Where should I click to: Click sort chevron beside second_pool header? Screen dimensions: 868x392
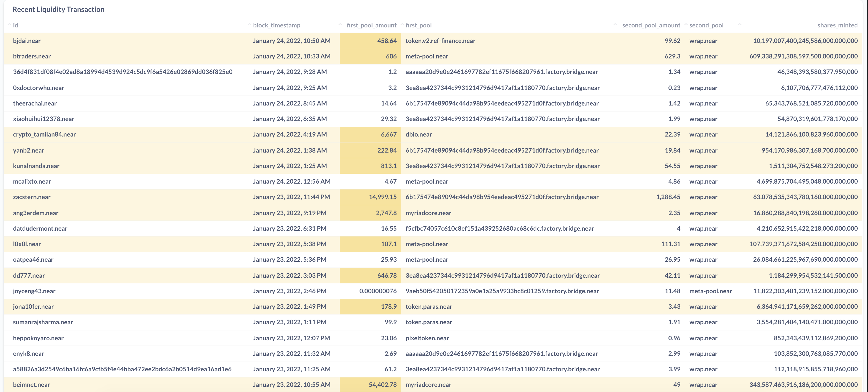pos(686,25)
